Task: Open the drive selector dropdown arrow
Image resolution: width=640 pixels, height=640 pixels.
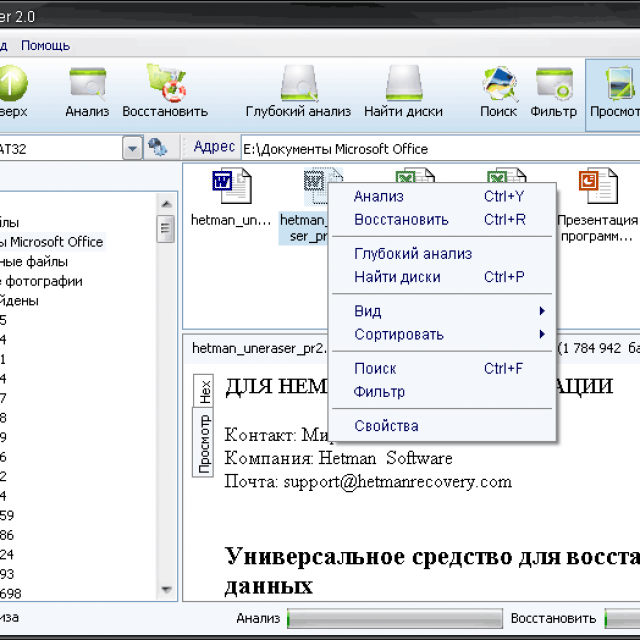Action: (x=133, y=148)
